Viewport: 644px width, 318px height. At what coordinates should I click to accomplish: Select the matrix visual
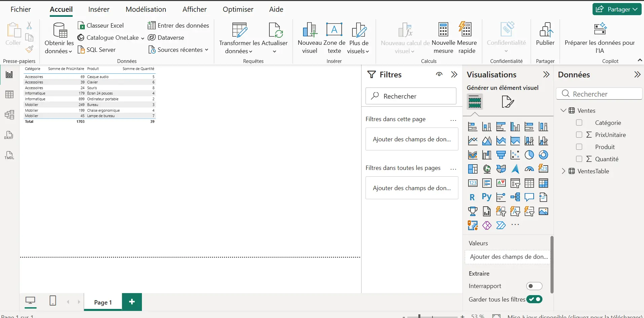point(543,183)
